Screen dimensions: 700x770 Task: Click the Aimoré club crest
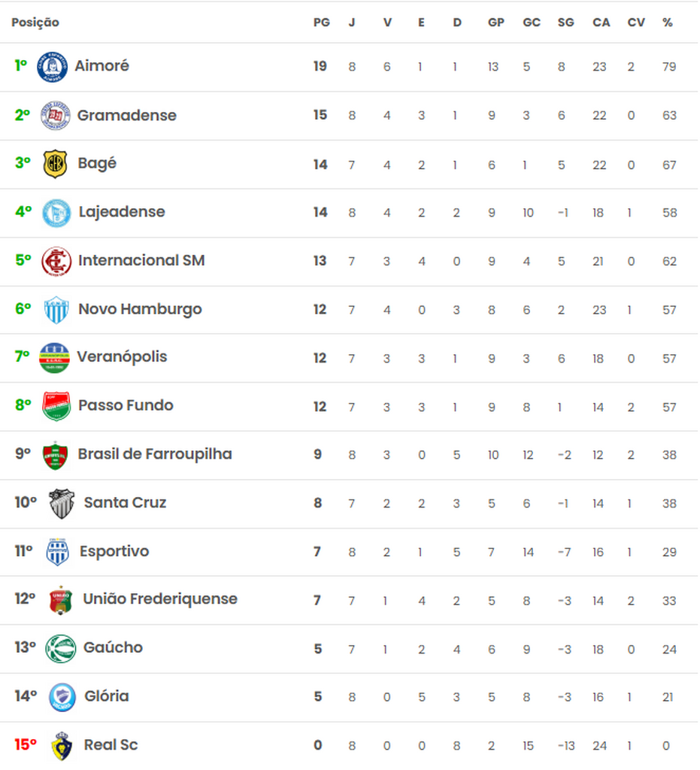(53, 67)
